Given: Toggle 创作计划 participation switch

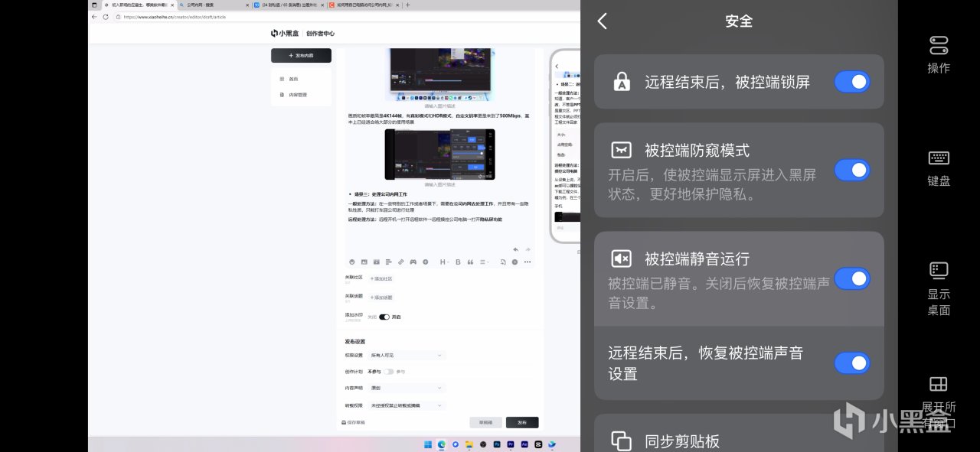Looking at the screenshot, I should click(x=389, y=372).
